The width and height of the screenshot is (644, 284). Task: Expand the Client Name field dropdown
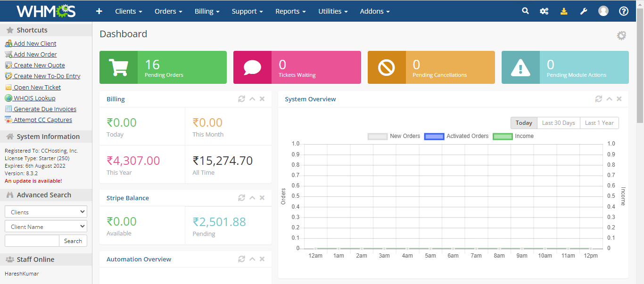coord(46,227)
